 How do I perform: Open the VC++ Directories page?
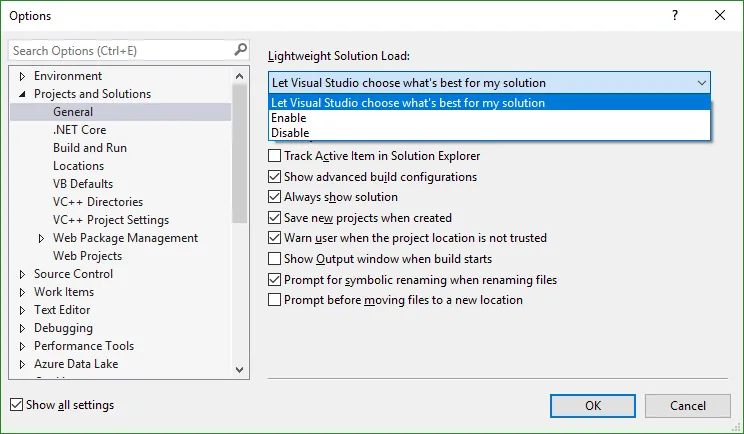(x=98, y=202)
